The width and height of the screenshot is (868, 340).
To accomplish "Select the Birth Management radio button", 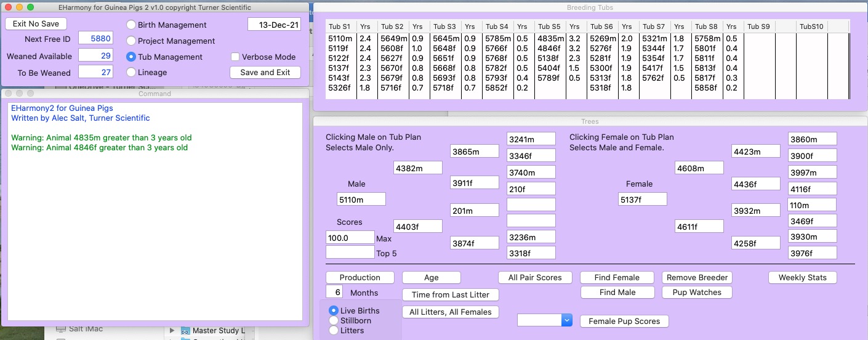I will (x=131, y=25).
